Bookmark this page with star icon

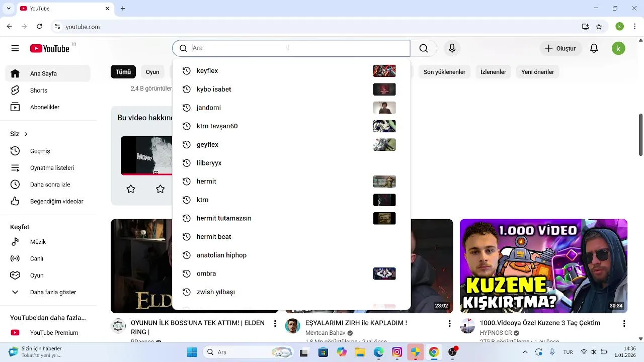coord(599,27)
